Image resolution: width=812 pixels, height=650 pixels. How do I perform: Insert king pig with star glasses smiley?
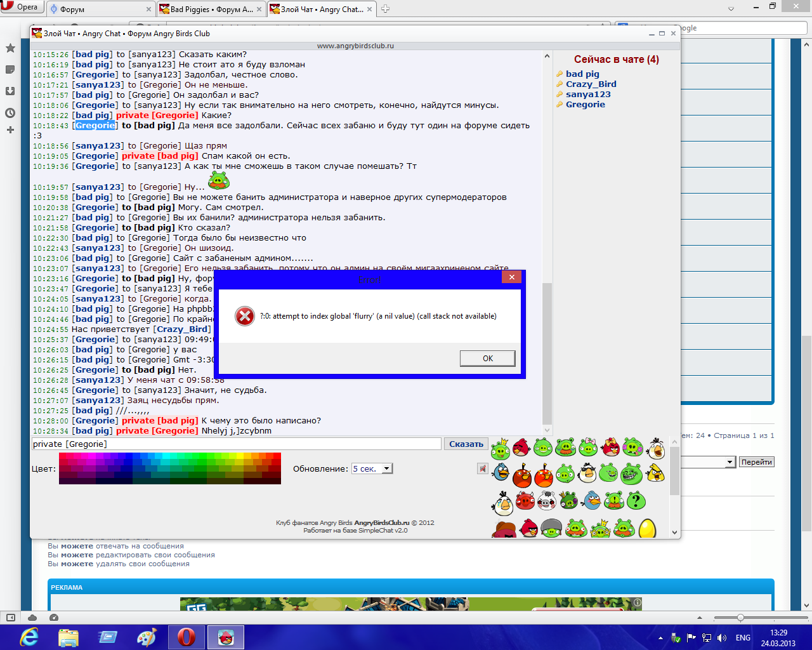point(600,529)
